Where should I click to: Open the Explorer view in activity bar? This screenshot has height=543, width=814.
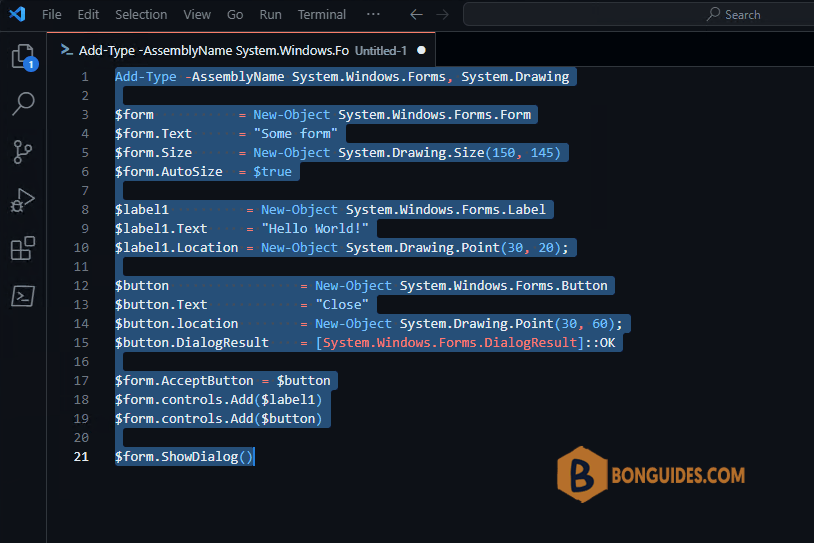tap(23, 57)
